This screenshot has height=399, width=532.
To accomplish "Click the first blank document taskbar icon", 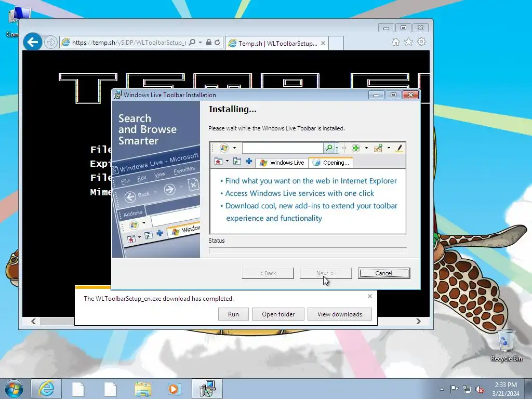I will 78,389.
